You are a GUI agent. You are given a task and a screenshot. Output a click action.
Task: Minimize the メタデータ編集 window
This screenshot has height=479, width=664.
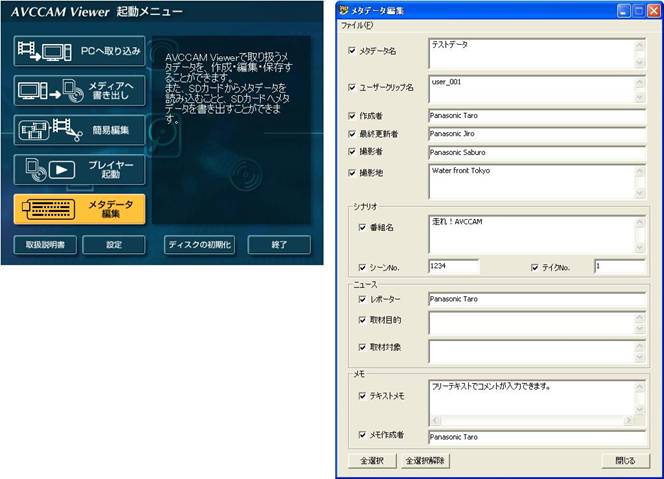[x=623, y=11]
